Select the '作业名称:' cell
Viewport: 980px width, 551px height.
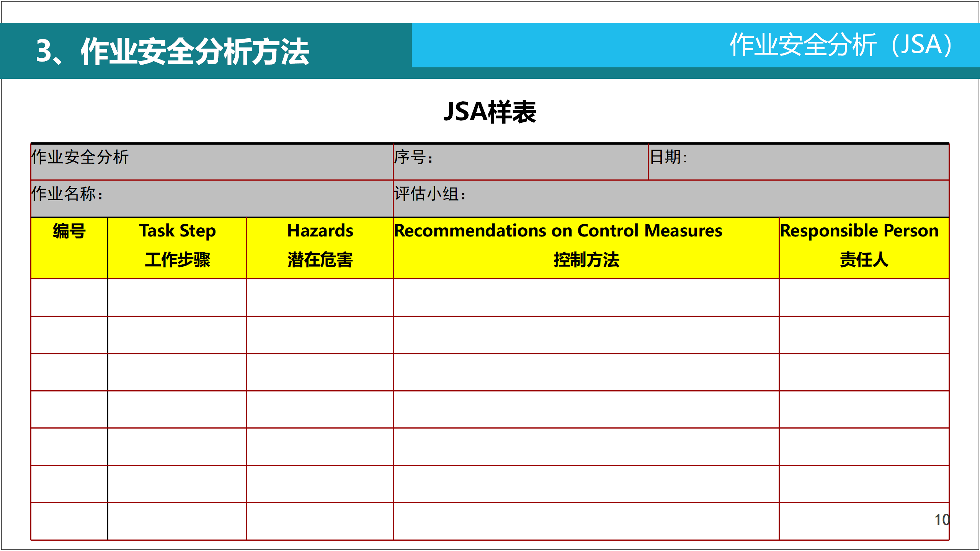pos(212,199)
